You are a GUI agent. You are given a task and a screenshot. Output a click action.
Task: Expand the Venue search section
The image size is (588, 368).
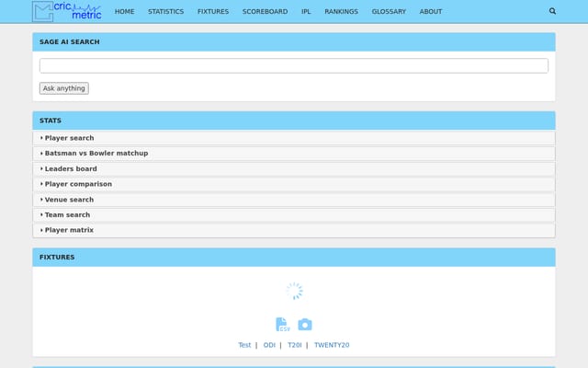(294, 200)
